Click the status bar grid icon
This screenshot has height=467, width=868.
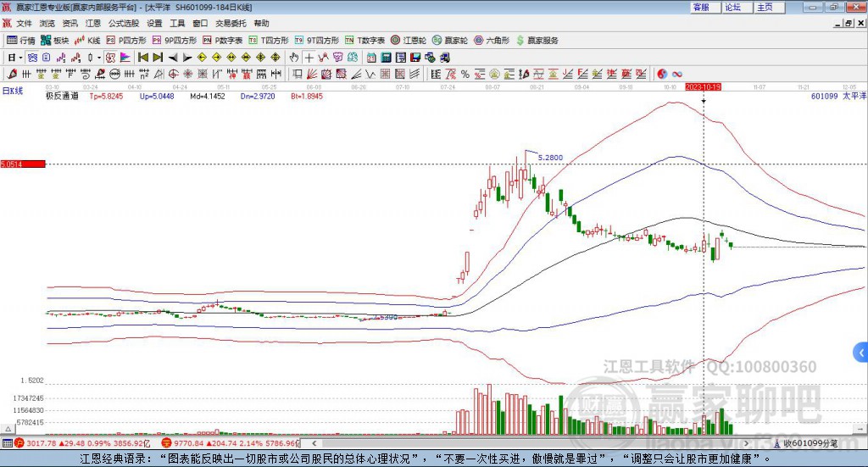[7, 442]
